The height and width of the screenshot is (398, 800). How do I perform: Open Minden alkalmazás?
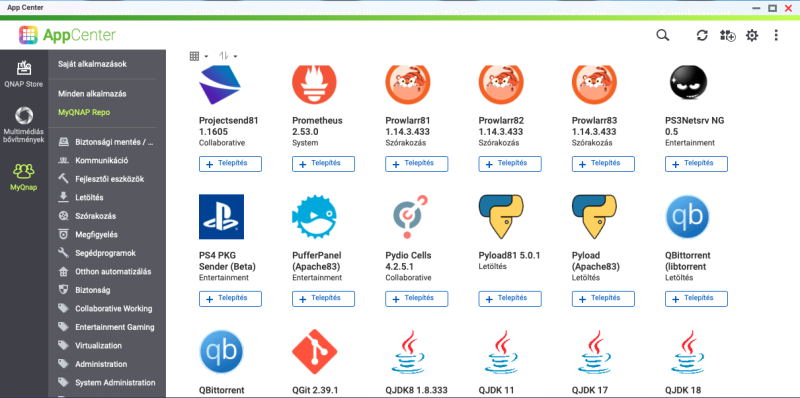click(92, 94)
